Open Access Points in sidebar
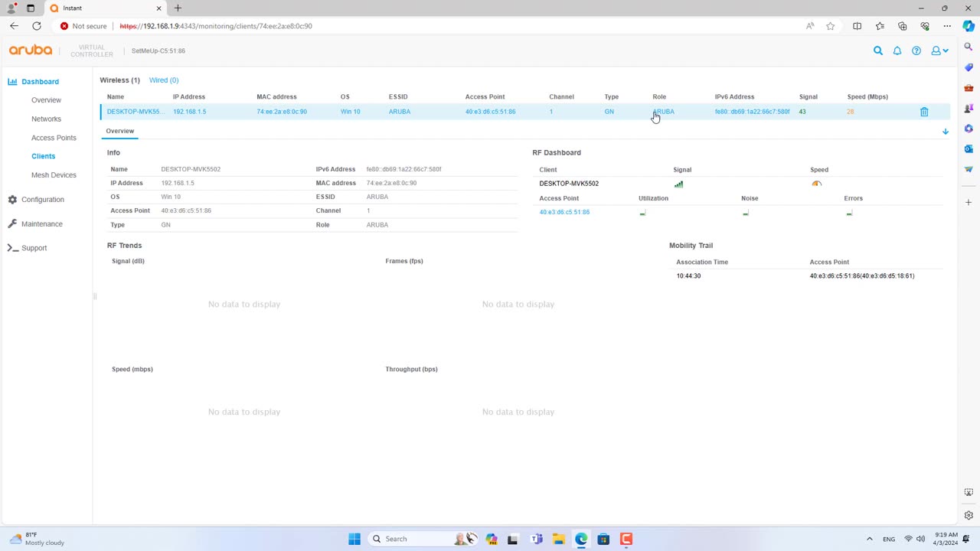Image resolution: width=980 pixels, height=551 pixels. (x=54, y=138)
